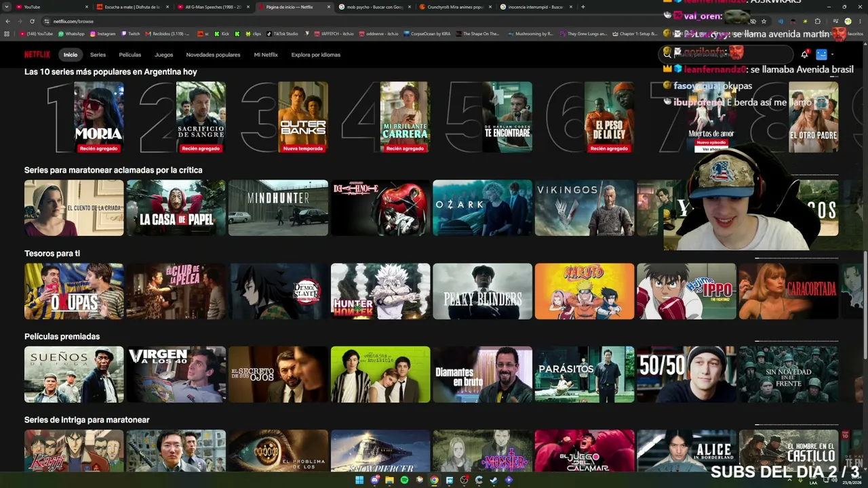868x488 pixels.
Task: Open the Caracortada thumbnail
Action: tap(788, 291)
